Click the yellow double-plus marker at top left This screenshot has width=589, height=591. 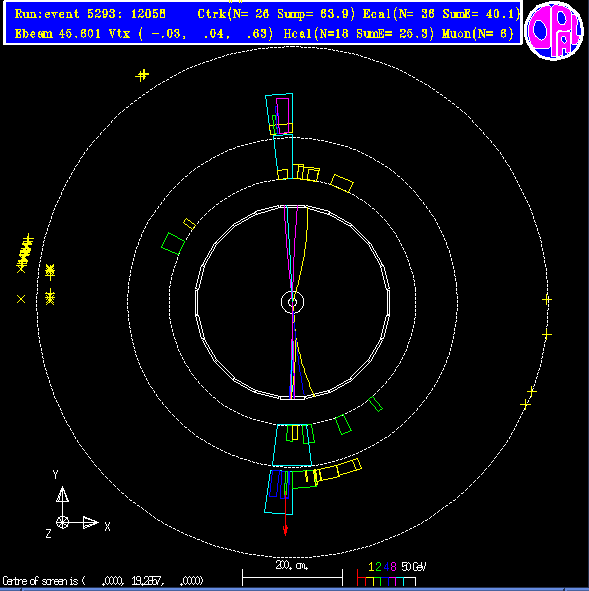coord(142,75)
